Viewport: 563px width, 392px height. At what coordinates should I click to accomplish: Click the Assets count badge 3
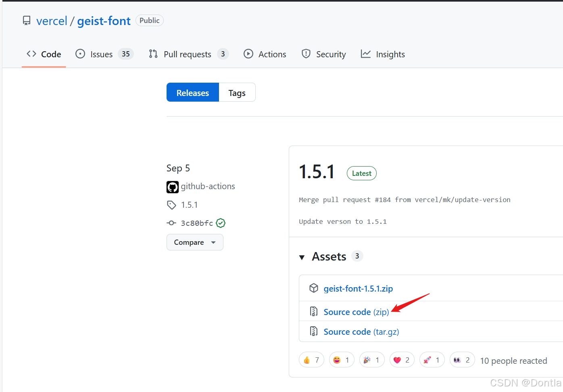(357, 256)
